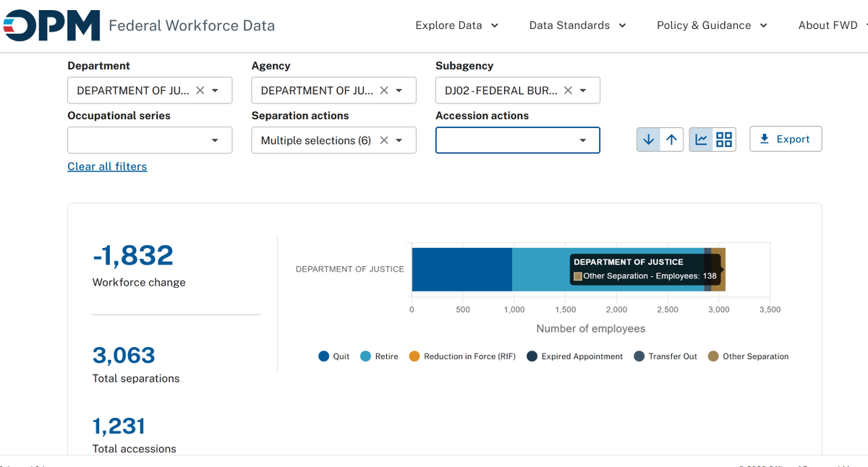Open the About FWD menu

(x=832, y=25)
